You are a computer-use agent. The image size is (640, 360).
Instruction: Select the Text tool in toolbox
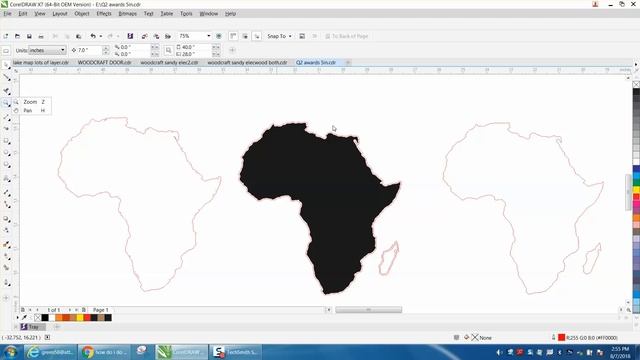click(x=6, y=178)
